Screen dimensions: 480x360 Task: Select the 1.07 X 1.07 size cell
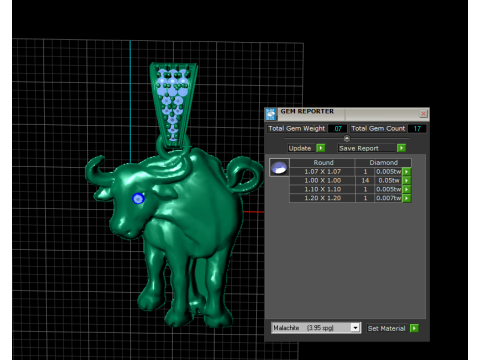322,172
